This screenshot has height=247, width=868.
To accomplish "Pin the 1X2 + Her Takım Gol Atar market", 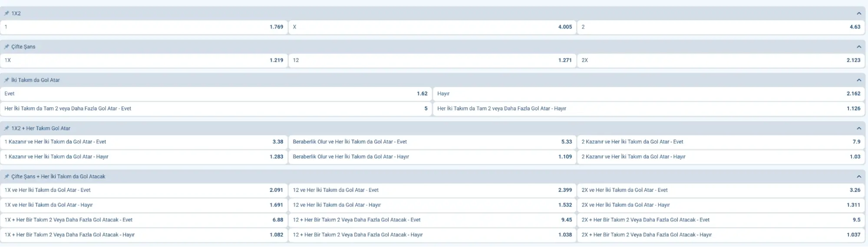I will pyautogui.click(x=7, y=128).
